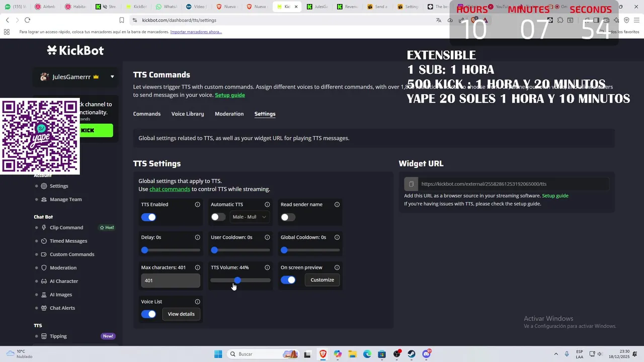The width and height of the screenshot is (644, 362).
Task: Click the User Cooldown slider handle
Action: 214,250
